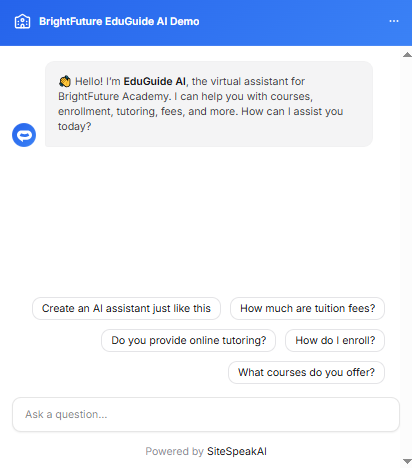
Task: Click the vertical scrollbar track
Action: click(407, 258)
